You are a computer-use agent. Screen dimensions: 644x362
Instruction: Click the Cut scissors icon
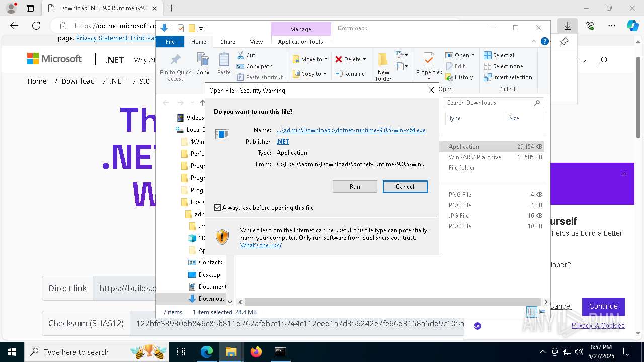[240, 55]
